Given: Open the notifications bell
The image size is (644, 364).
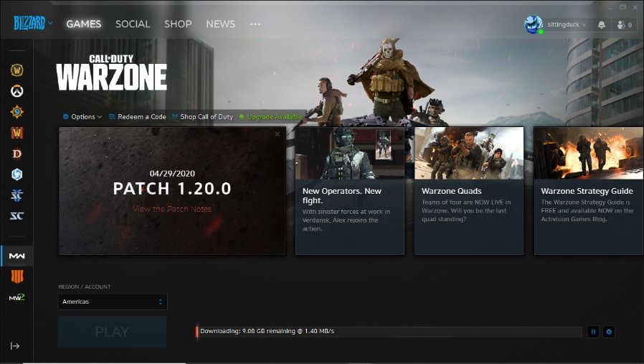Looking at the screenshot, I should 601,24.
